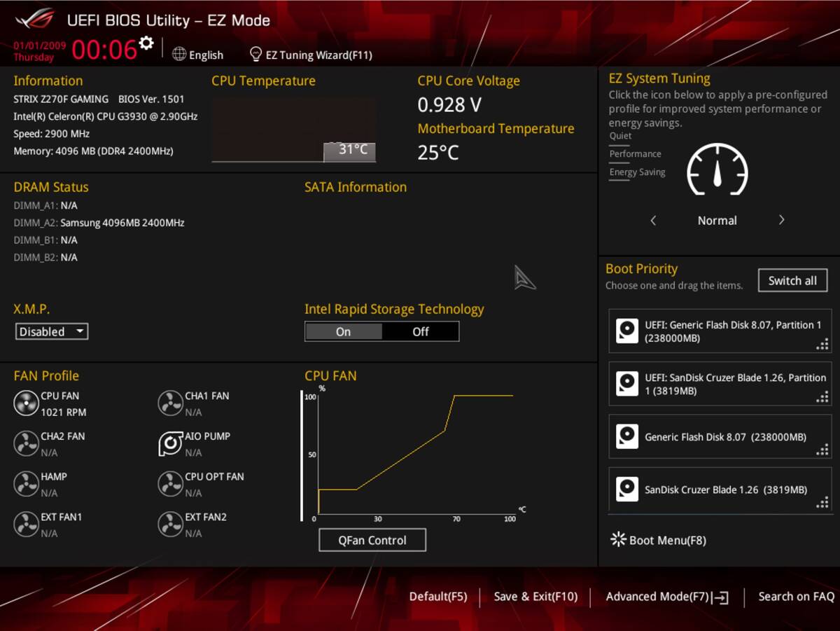Click Memory: 4096 MB (DDR4 2400MHz) text
The height and width of the screenshot is (631, 840).
93,151
